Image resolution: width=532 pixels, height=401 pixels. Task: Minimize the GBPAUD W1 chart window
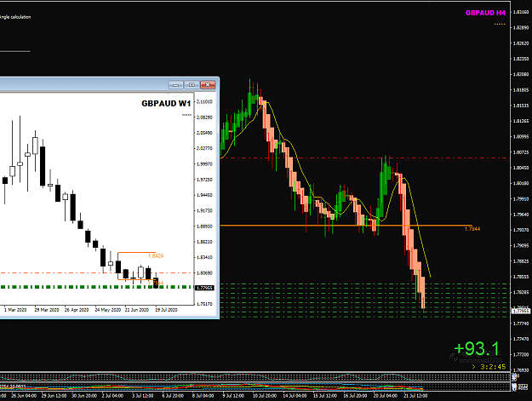tap(175, 85)
